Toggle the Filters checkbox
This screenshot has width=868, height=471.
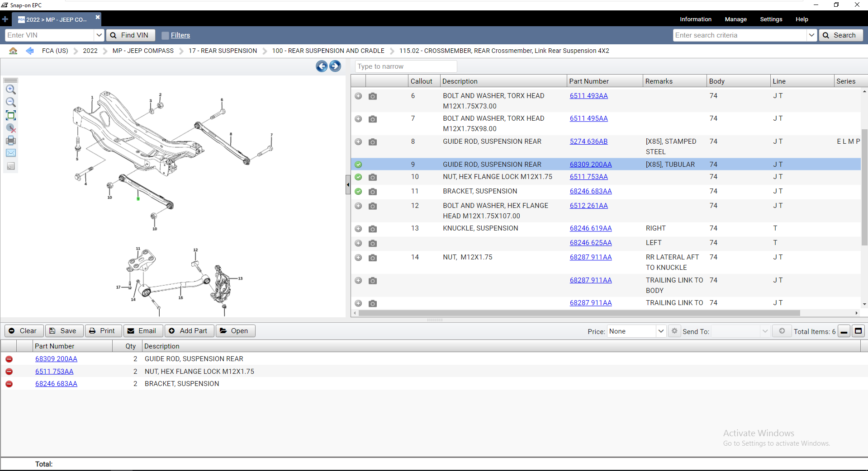point(165,35)
